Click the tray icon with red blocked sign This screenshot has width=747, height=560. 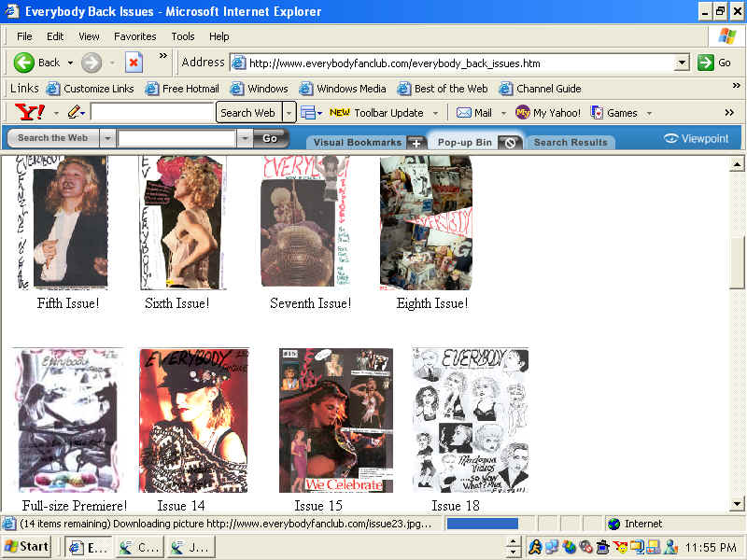[x=585, y=547]
